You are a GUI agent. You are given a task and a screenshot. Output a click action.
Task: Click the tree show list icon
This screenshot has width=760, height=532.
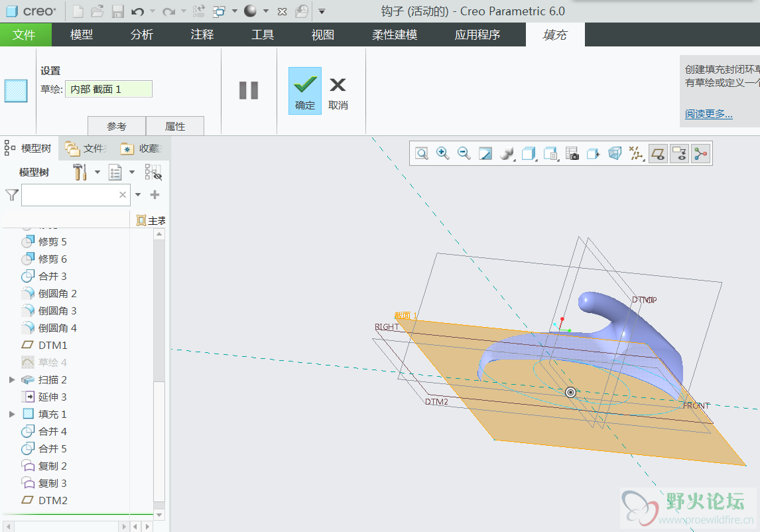pyautogui.click(x=115, y=172)
